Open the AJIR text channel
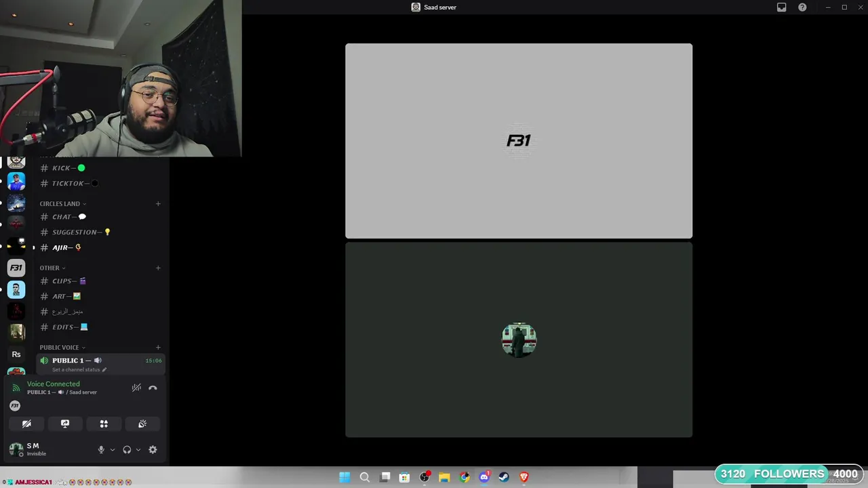868x488 pixels. coord(100,247)
